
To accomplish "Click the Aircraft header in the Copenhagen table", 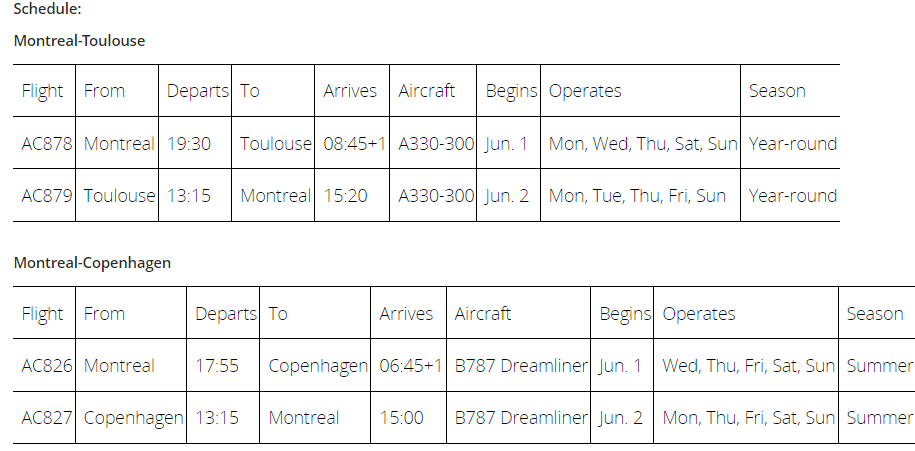I will (x=483, y=313).
